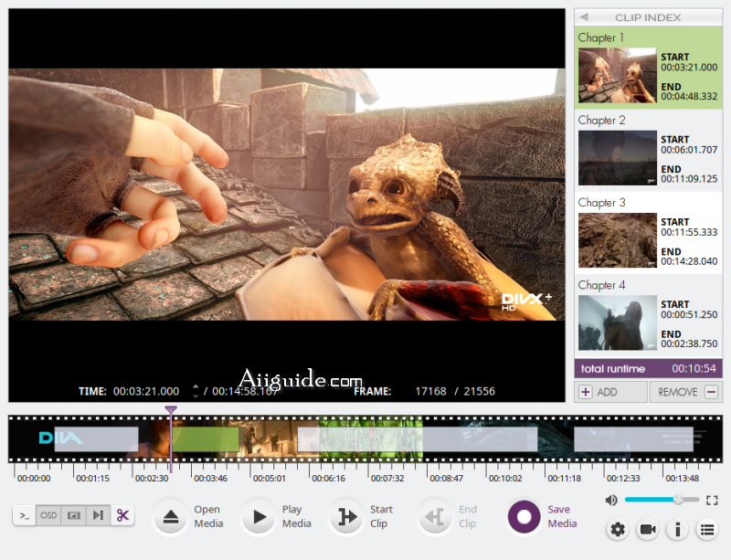Click the REMOVE clip button

click(x=686, y=392)
